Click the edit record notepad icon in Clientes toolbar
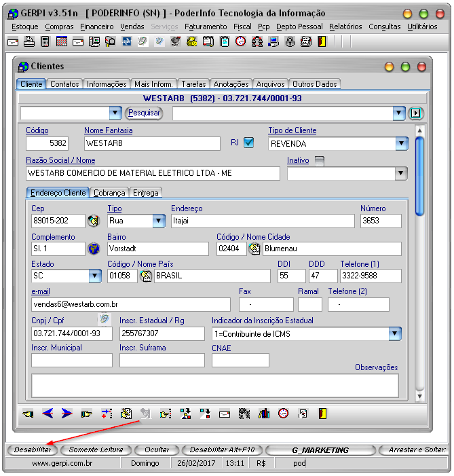This screenshot has height=476, width=454. pos(126,414)
